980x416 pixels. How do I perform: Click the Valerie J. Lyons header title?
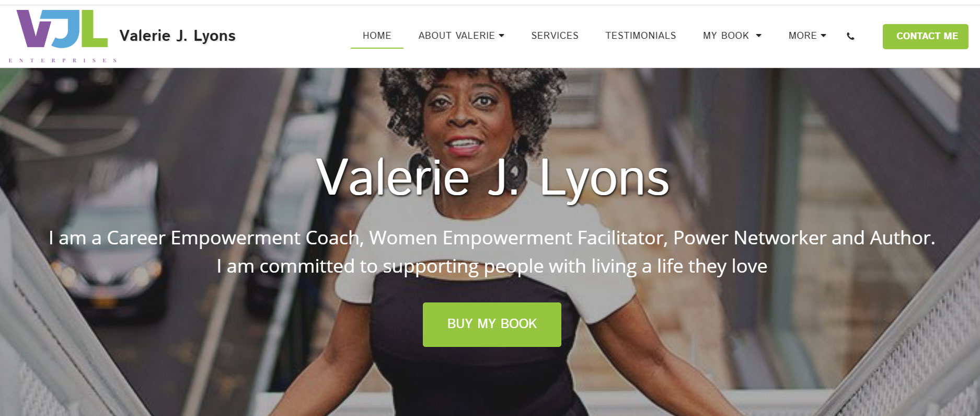pos(178,36)
